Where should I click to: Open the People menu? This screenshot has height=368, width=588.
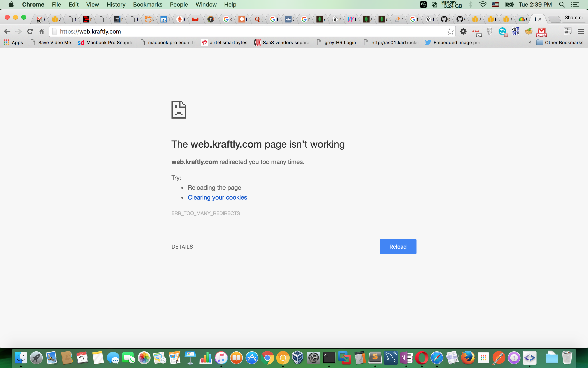coord(179,4)
